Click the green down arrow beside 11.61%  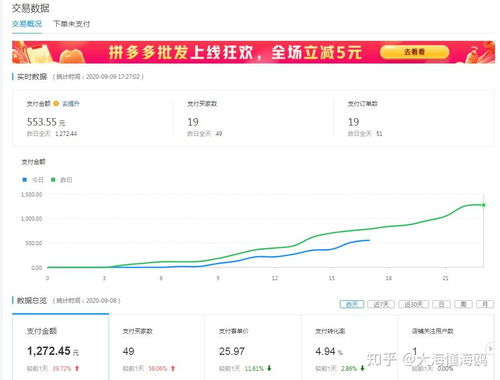(x=269, y=368)
